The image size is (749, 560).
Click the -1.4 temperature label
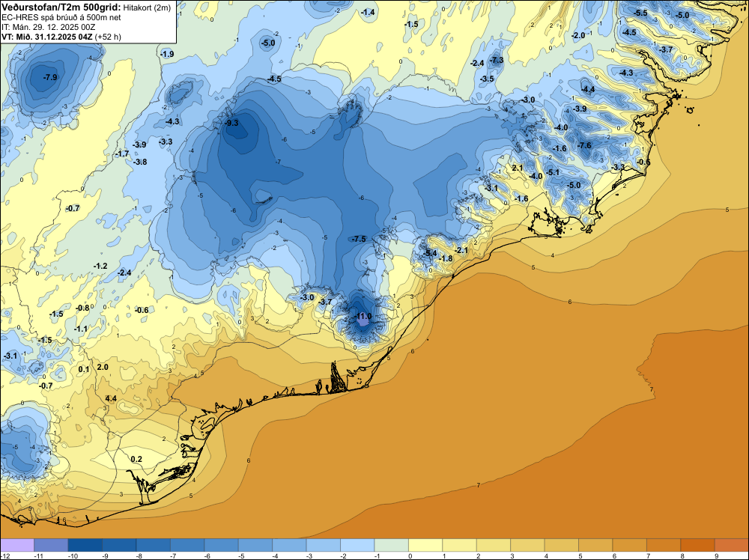(x=368, y=13)
